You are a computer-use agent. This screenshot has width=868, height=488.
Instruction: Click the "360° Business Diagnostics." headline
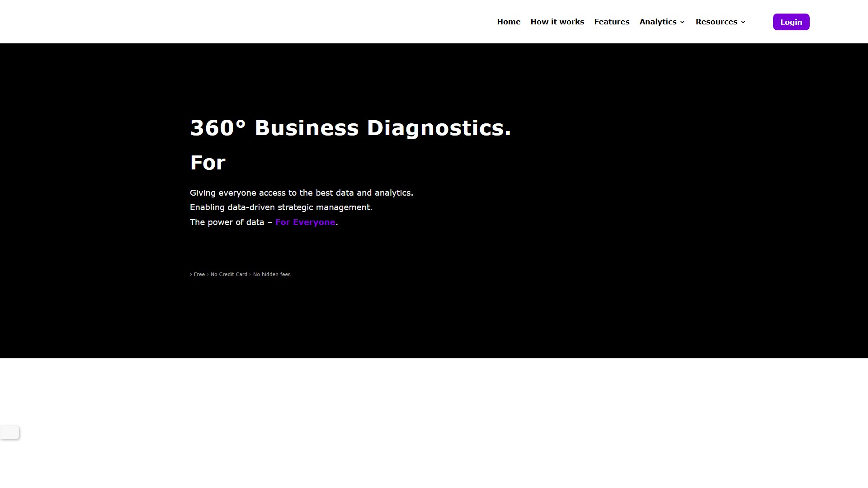350,128
